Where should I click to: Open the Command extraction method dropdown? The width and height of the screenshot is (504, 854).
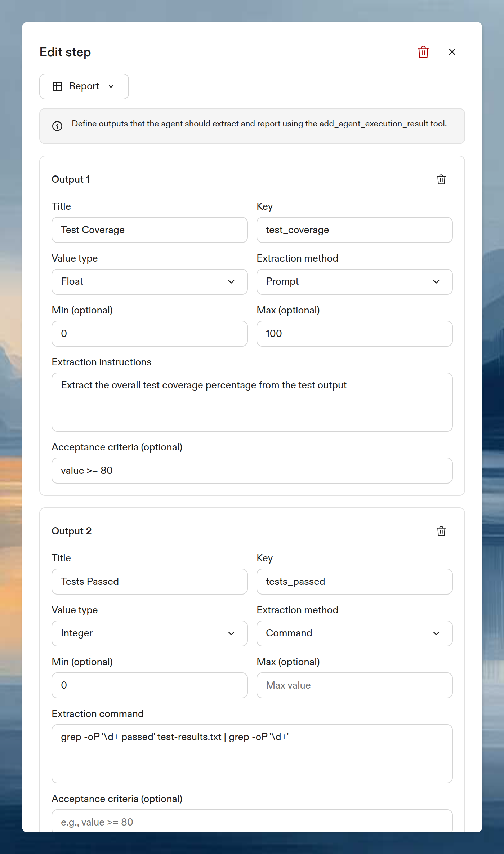coord(354,633)
